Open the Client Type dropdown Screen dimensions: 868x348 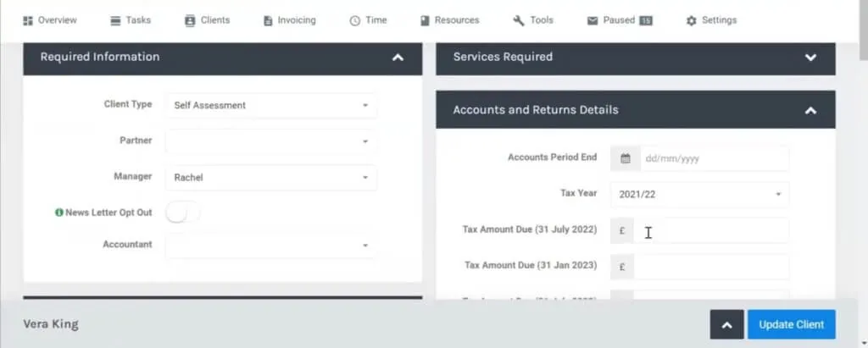(270, 105)
